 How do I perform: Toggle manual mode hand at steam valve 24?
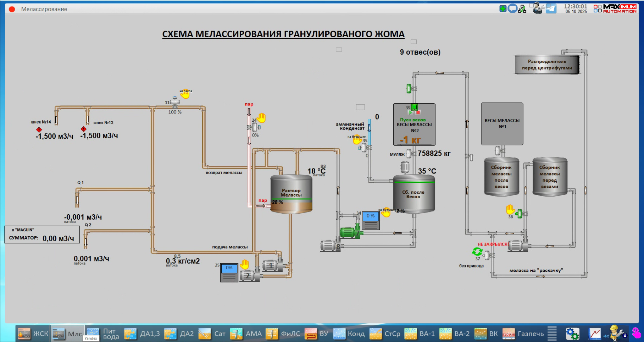pos(262,117)
